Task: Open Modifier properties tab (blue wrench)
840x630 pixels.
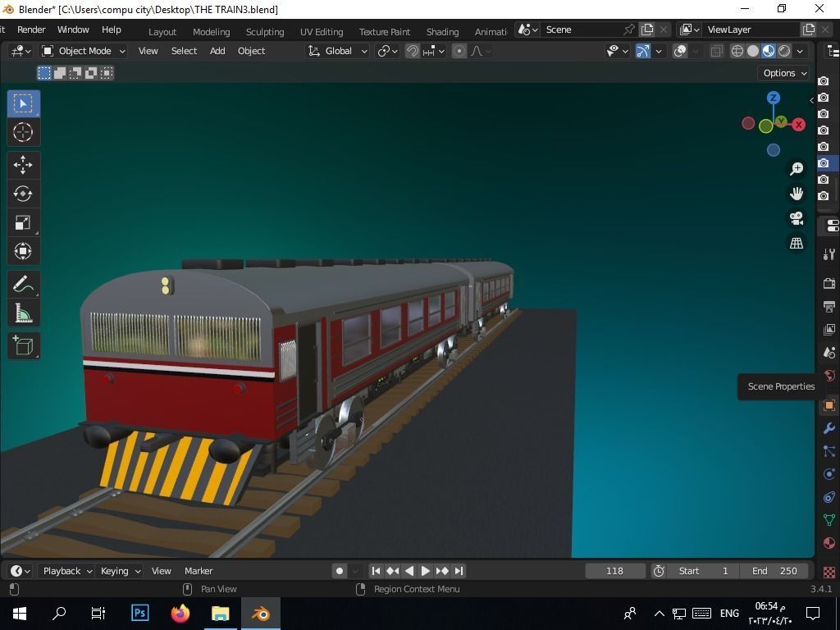Action: click(829, 428)
